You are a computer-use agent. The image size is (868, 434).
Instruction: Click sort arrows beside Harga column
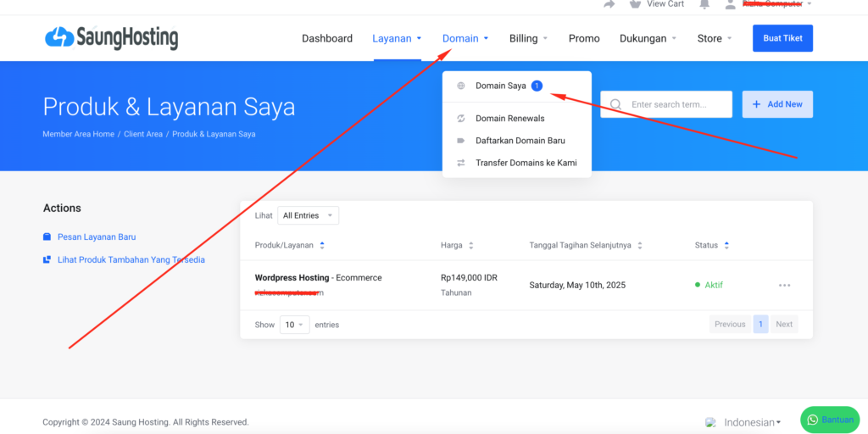coord(471,246)
